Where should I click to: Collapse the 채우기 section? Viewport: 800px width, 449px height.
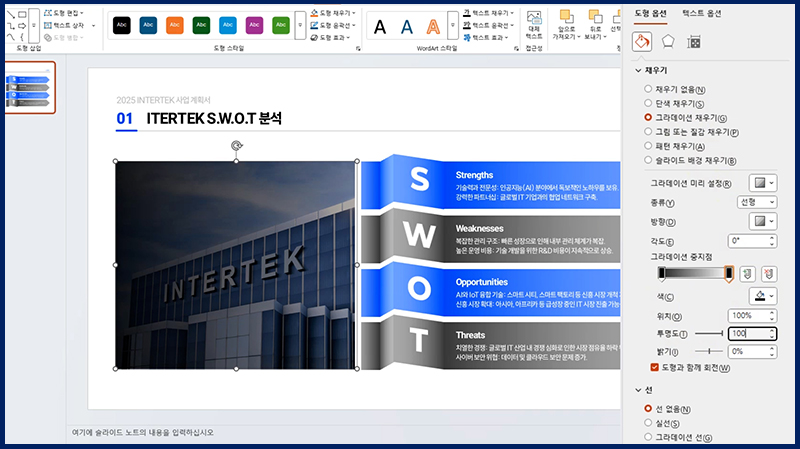638,70
